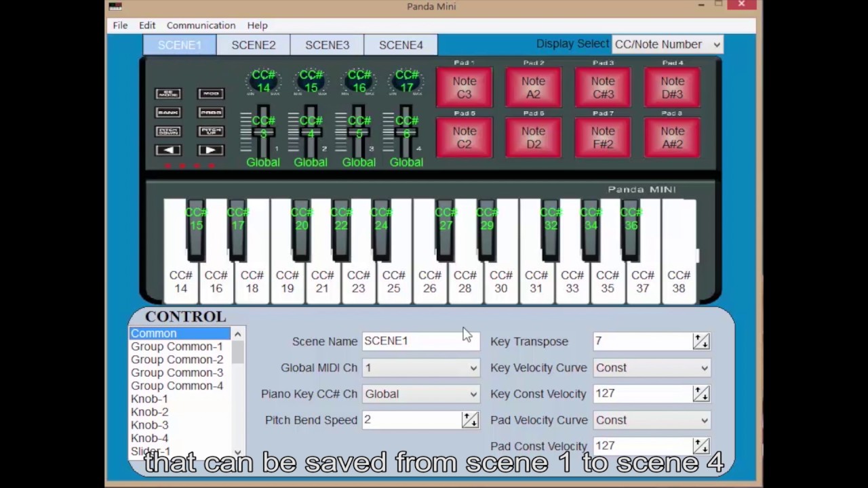This screenshot has width=868, height=488.
Task: Click white piano key CC# 26
Action: coord(429,281)
